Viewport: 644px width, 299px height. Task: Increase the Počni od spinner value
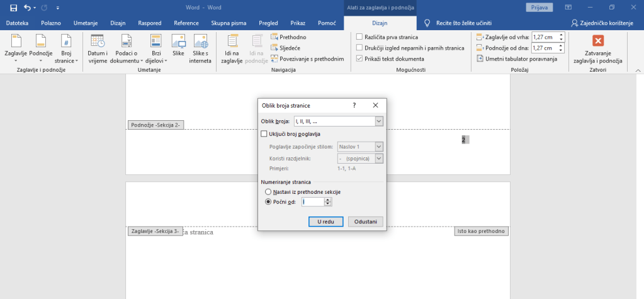point(327,200)
